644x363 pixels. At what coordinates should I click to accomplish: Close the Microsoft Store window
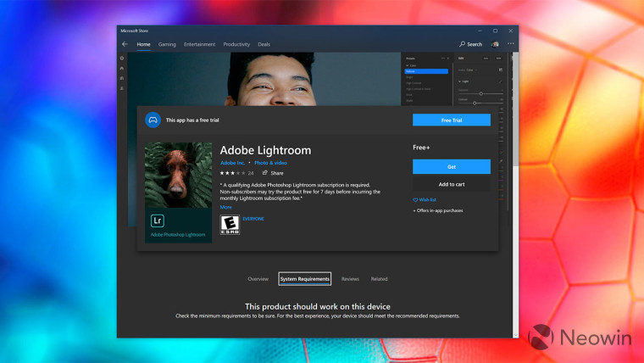pyautogui.click(x=510, y=31)
